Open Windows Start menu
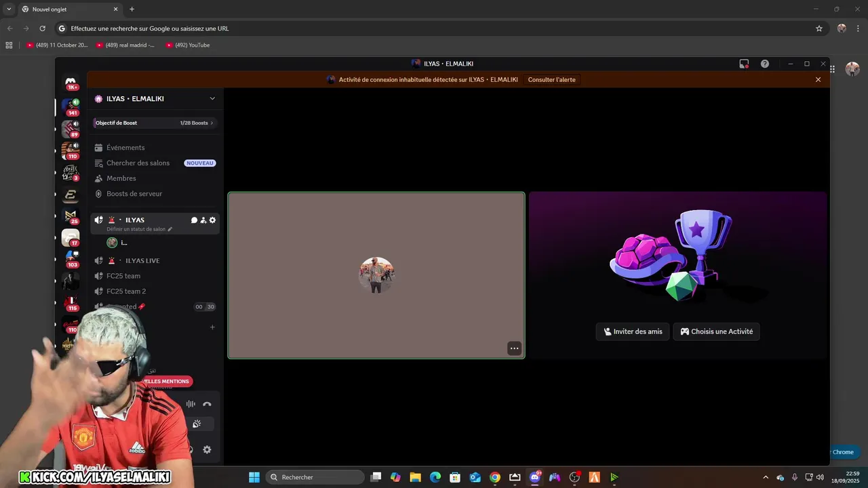The image size is (868, 488). pos(254,477)
